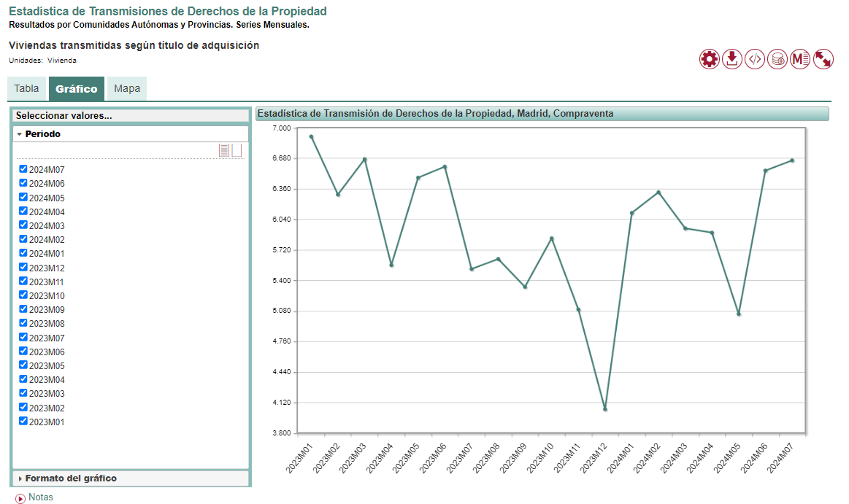Click the API query database icon
Screen dimensions: 849x504
(777, 59)
